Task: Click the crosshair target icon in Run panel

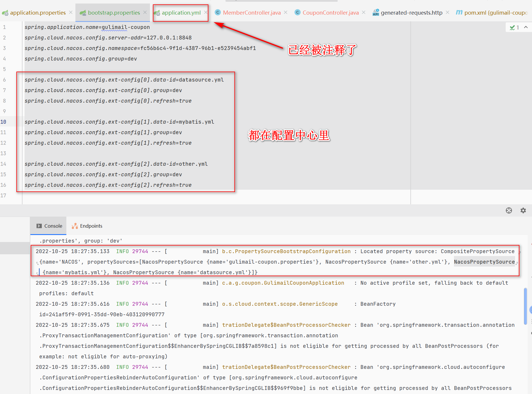Action: (509, 210)
